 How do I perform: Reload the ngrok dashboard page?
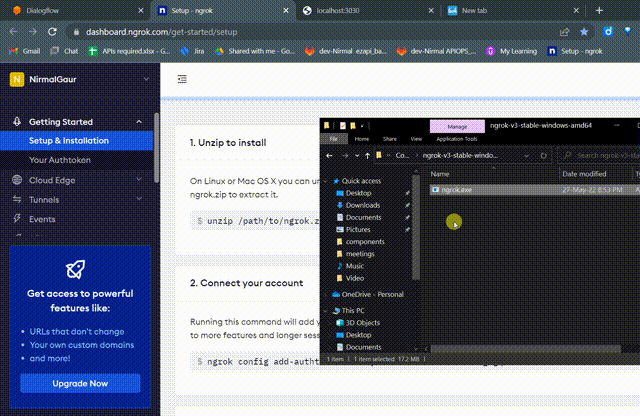(x=52, y=32)
